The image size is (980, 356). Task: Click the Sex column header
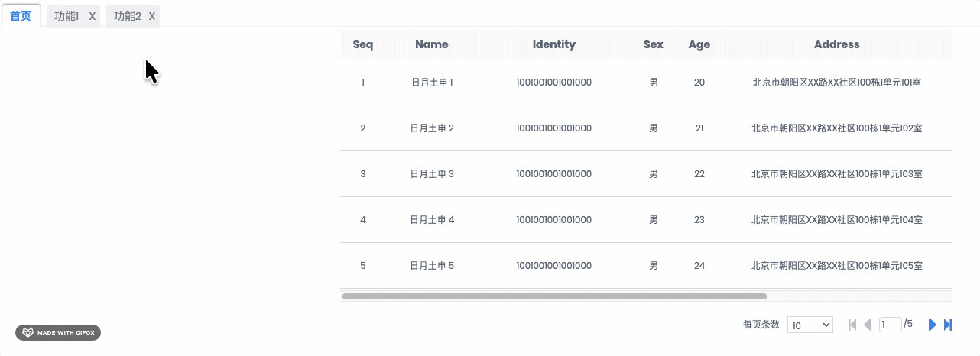point(654,44)
